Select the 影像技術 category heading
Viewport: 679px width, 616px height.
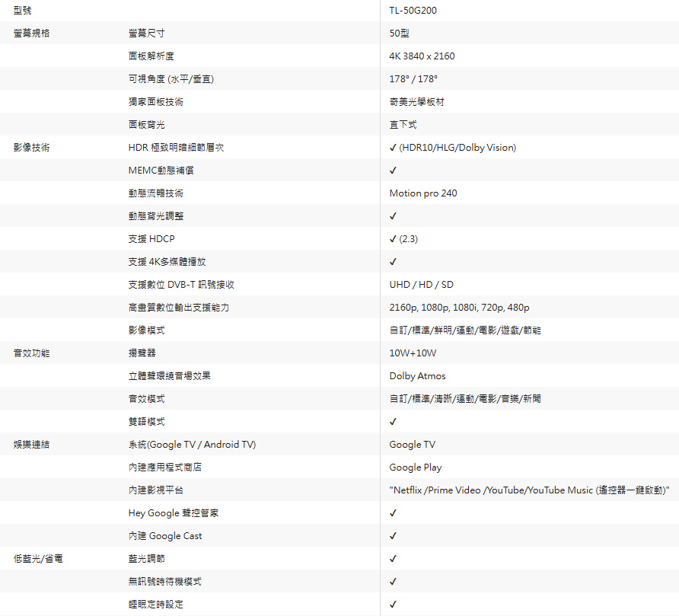(31, 148)
